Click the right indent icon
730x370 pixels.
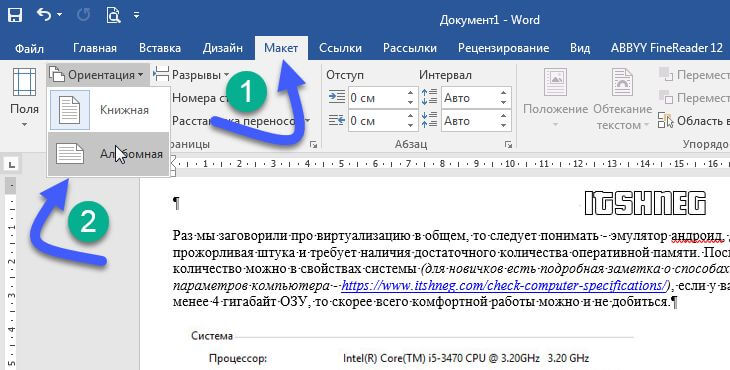[x=336, y=121]
